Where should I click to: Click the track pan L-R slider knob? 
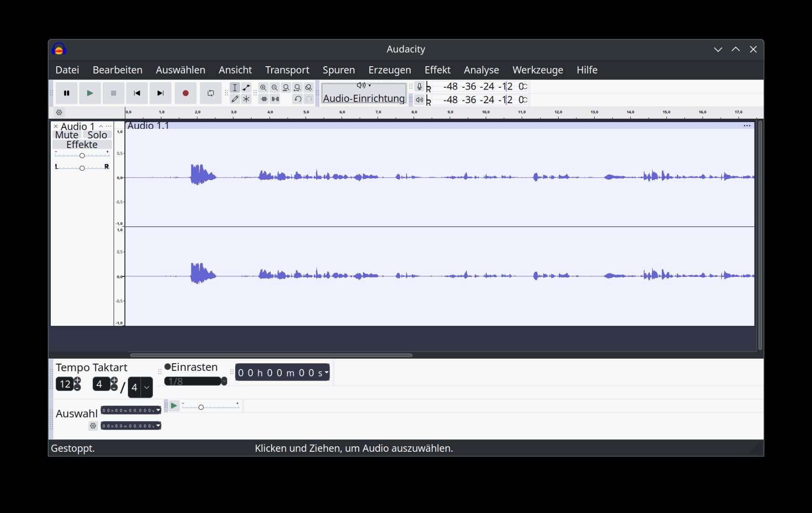[x=82, y=168]
